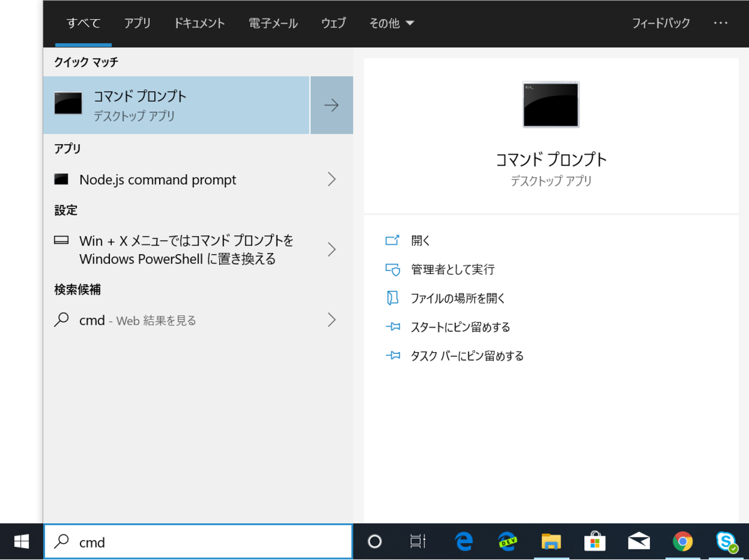Launch Google Chrome from taskbar
The image size is (749, 560).
pos(682,541)
